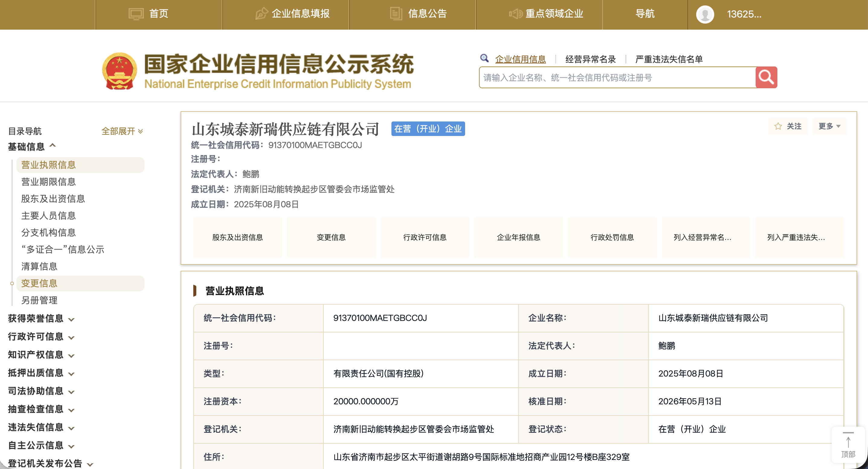Click the red search magnifier button
Image resolution: width=868 pixels, height=469 pixels.
pyautogui.click(x=766, y=78)
